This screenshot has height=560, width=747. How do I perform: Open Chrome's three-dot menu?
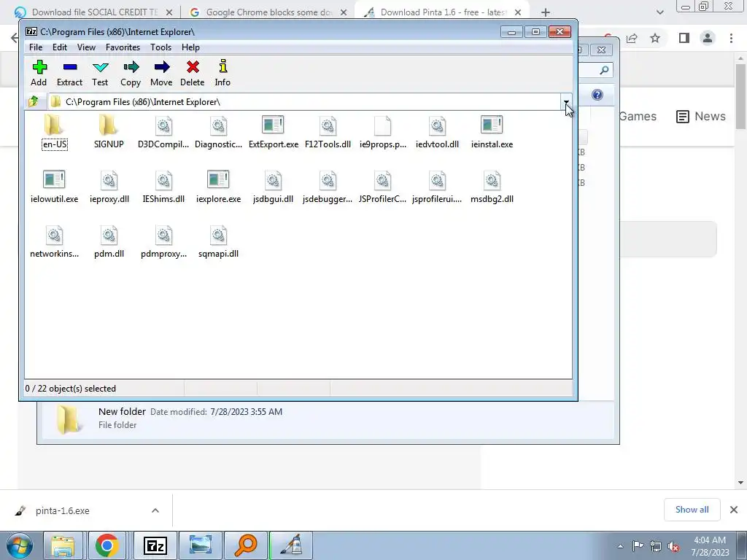pyautogui.click(x=731, y=38)
